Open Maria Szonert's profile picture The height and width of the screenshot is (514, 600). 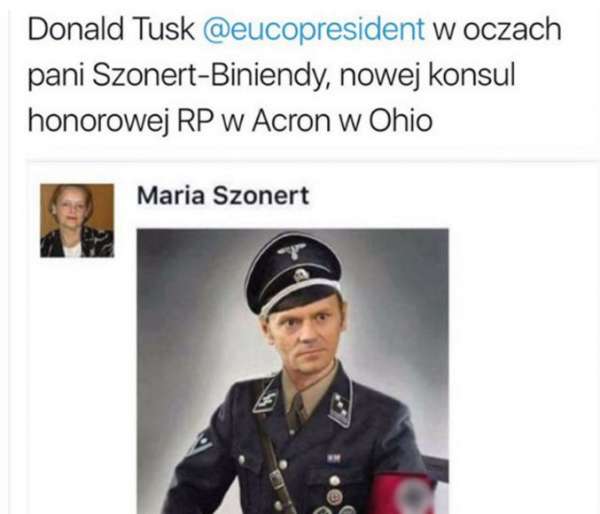coord(77,220)
